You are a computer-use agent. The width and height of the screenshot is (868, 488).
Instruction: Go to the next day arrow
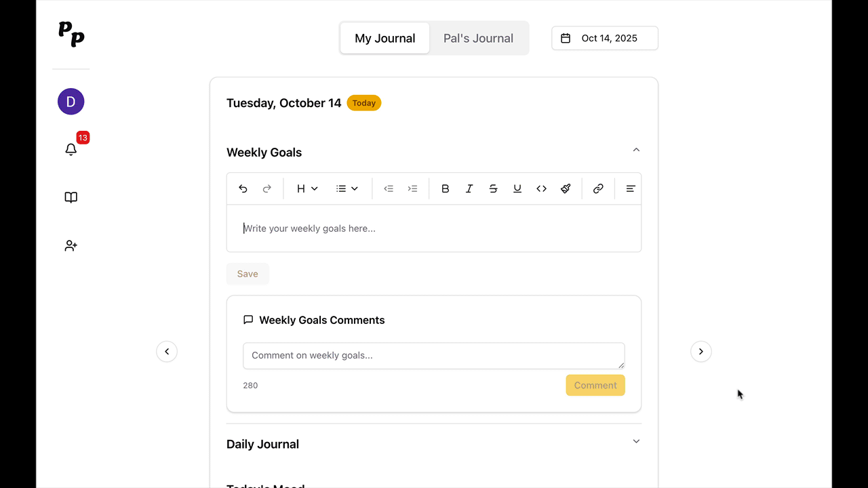point(701,352)
